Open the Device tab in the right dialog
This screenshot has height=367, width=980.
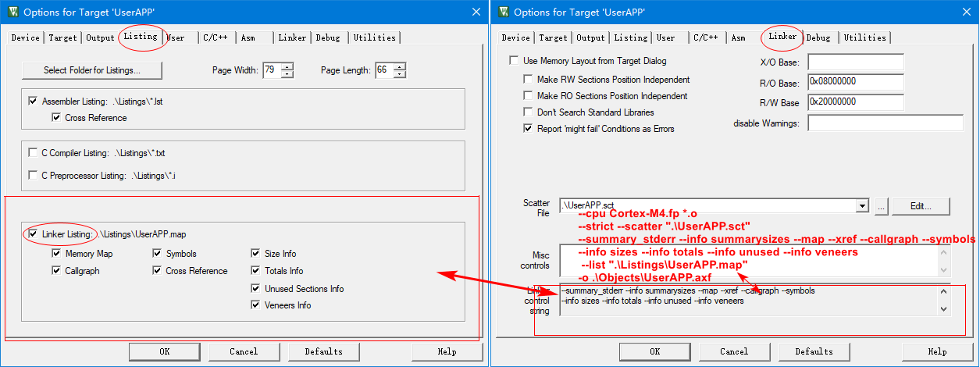(515, 37)
